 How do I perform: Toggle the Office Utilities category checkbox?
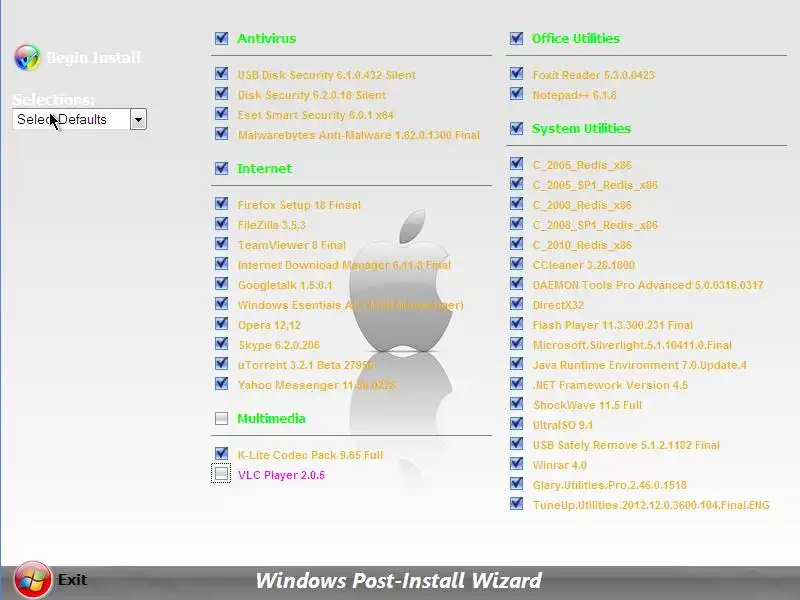(516, 38)
